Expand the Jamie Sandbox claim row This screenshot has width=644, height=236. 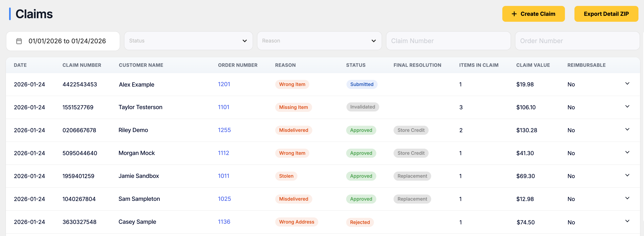627,175
